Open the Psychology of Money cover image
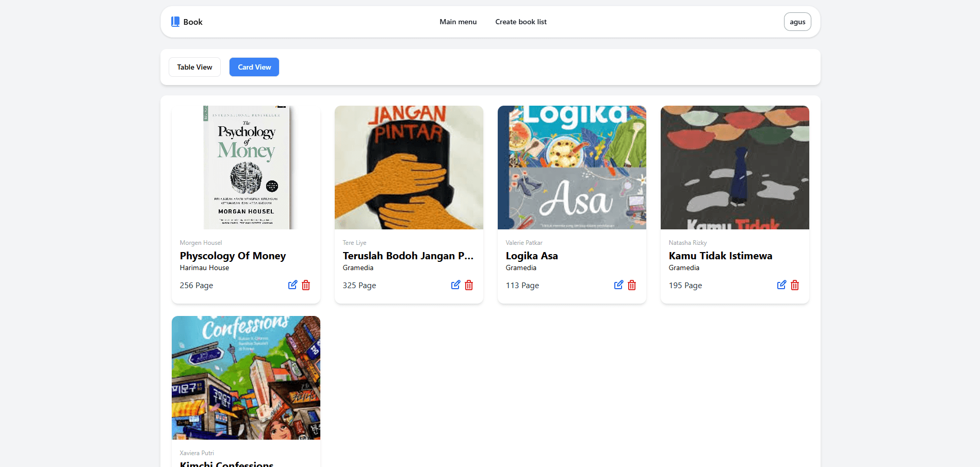Image resolution: width=980 pixels, height=467 pixels. pos(246,168)
